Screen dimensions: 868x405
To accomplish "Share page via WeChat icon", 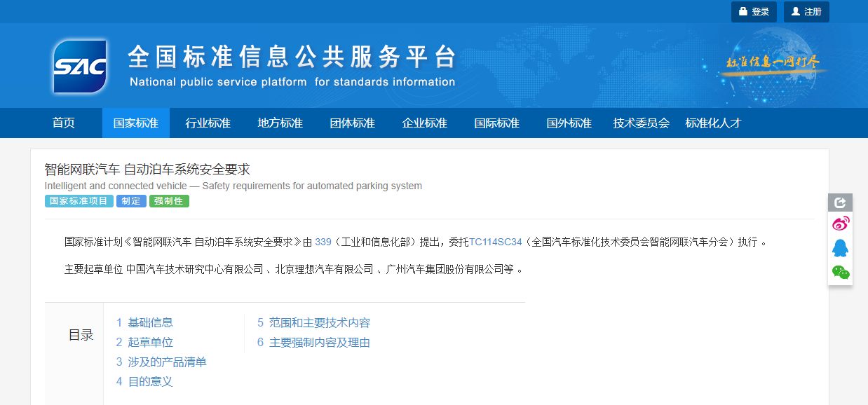I will 840,272.
